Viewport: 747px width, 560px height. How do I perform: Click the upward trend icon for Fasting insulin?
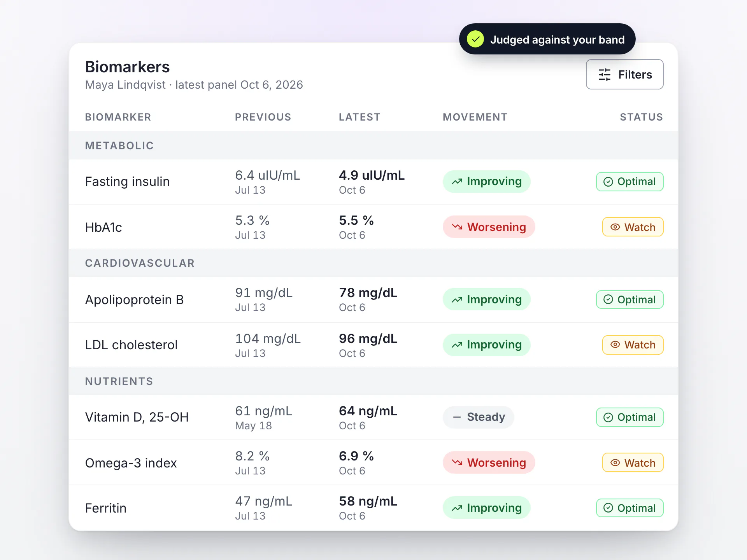click(x=457, y=182)
